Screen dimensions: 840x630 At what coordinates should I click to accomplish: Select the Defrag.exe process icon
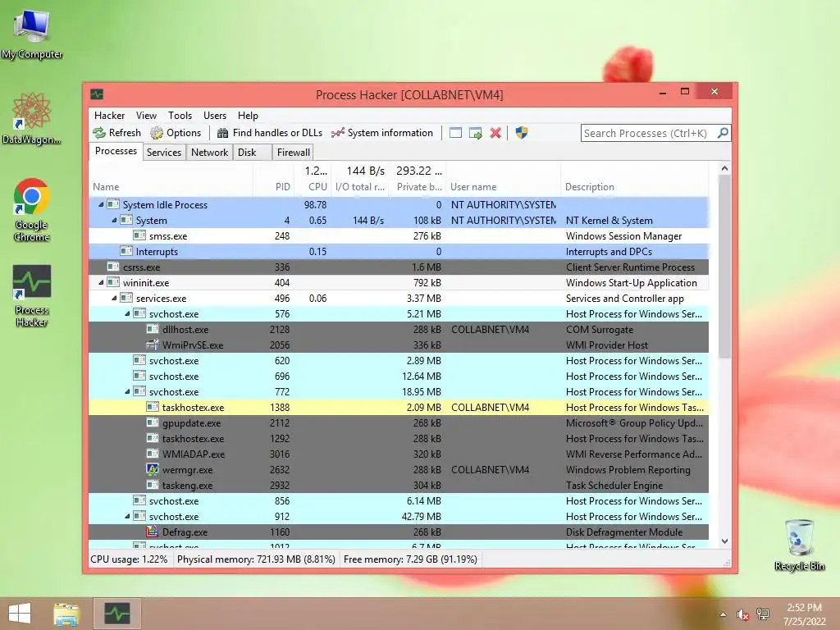click(x=152, y=532)
